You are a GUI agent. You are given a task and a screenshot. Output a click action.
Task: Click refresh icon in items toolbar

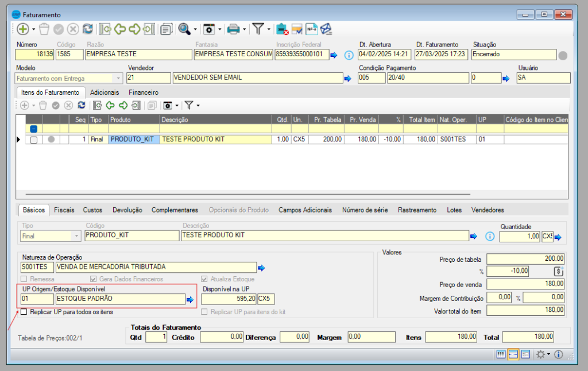tap(82, 106)
